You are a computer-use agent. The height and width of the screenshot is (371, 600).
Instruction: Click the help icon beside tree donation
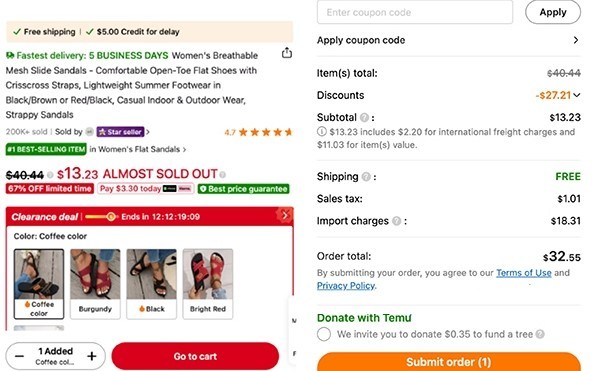(540, 334)
